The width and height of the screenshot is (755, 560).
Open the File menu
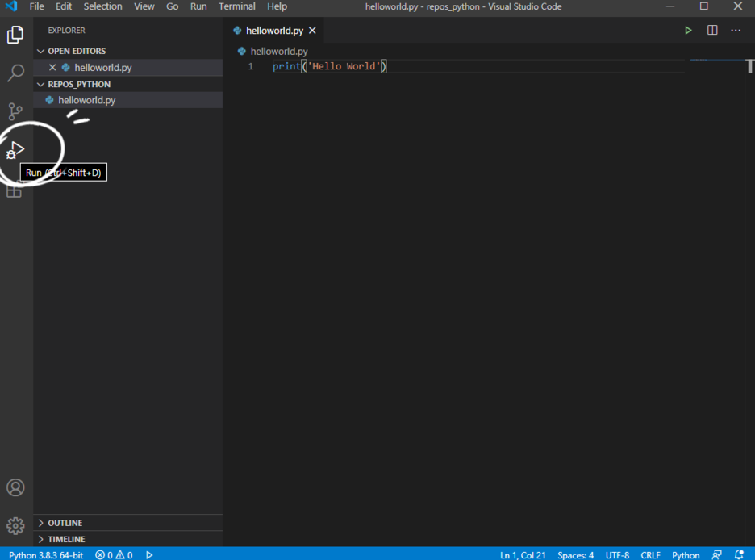[x=36, y=6]
